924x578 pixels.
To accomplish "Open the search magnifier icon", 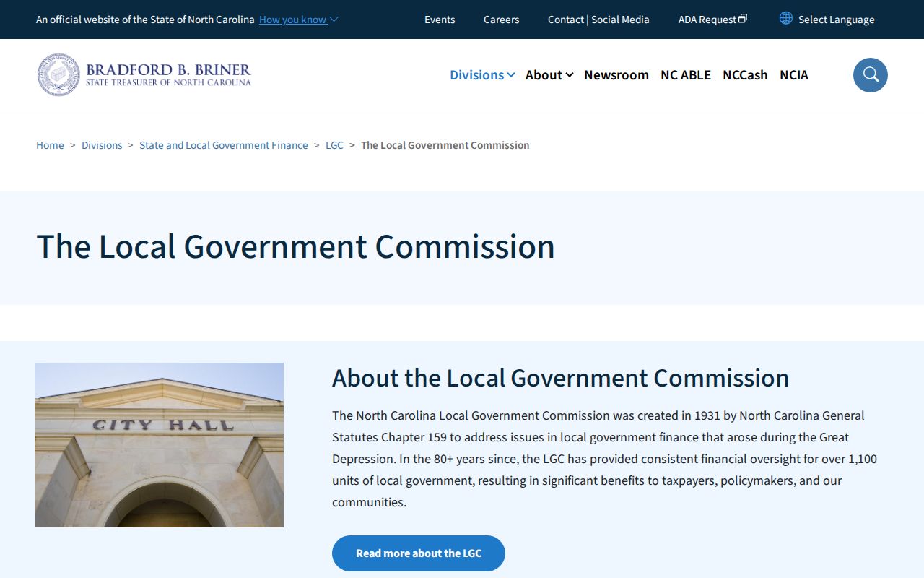I will [x=871, y=75].
